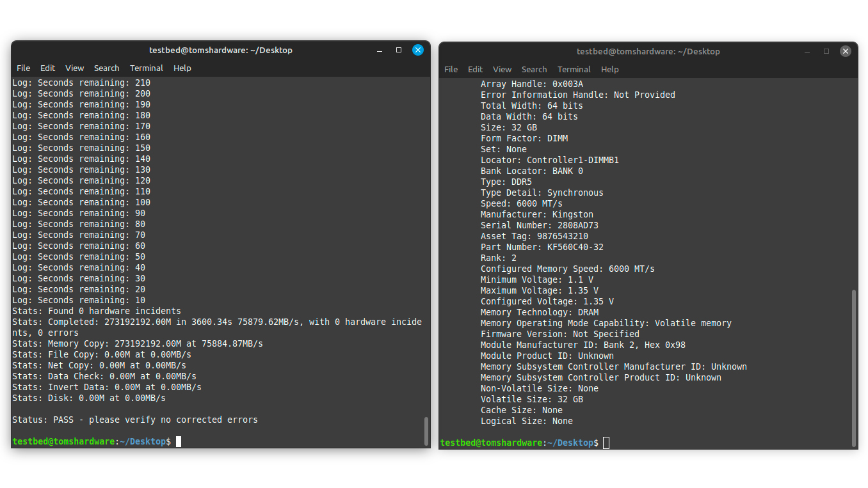Click 'Minimum Voltage: 1.1 V' line
The width and height of the screenshot is (868, 488).
point(537,279)
